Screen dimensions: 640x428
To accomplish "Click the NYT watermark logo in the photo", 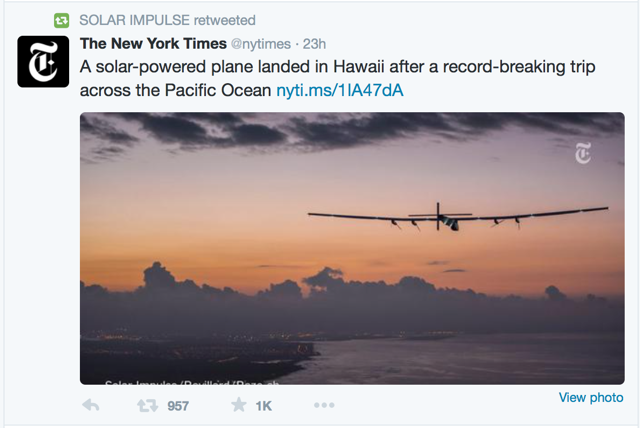I will pyautogui.click(x=583, y=153).
